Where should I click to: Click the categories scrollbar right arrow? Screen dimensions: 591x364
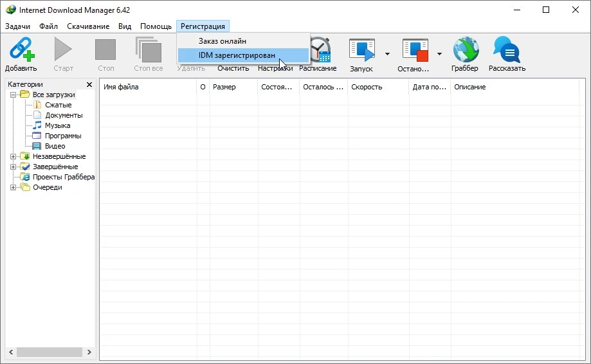pos(89,352)
